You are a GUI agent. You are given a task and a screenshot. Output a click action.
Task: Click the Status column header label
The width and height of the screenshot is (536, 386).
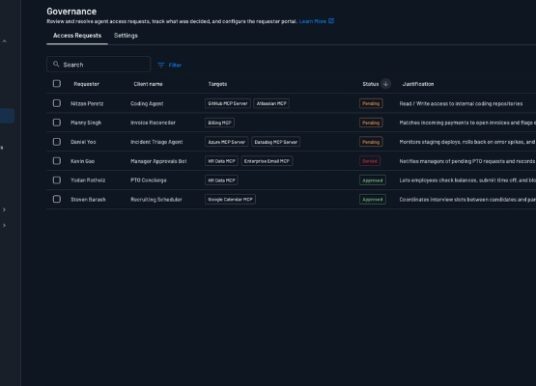[371, 84]
